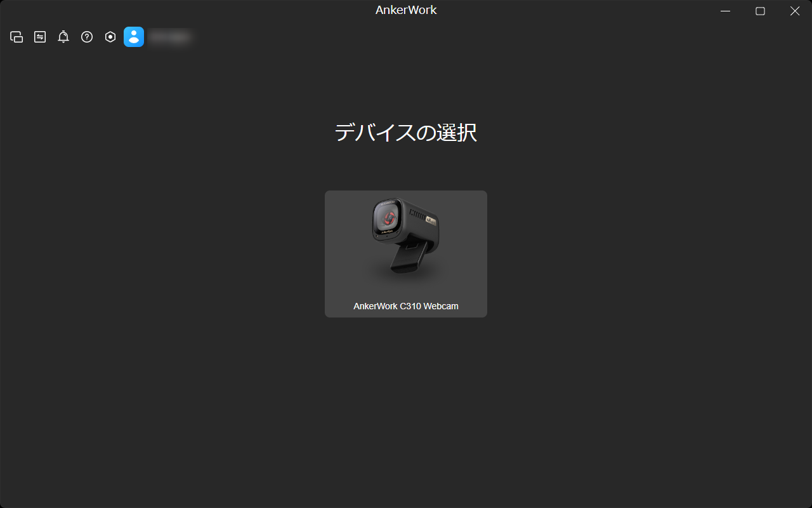Open the multi-window icon in toolbar
Image resolution: width=812 pixels, height=508 pixels.
tap(16, 37)
